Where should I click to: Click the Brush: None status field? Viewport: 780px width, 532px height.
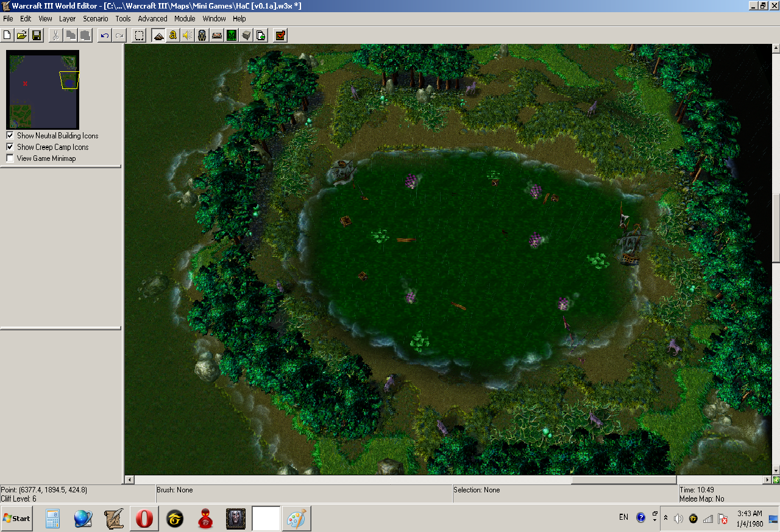click(304, 494)
